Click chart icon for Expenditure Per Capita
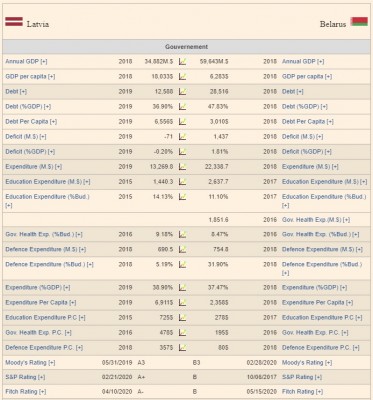 pyautogui.click(x=183, y=302)
